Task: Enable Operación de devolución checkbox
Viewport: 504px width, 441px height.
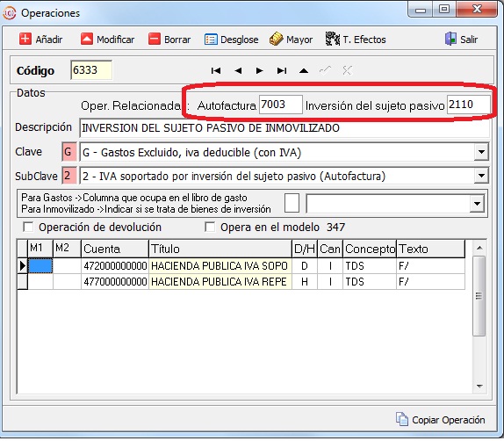Action: 28,228
